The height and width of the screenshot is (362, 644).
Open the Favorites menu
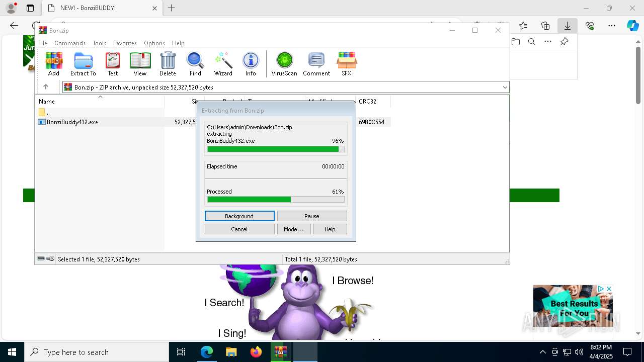(x=125, y=43)
